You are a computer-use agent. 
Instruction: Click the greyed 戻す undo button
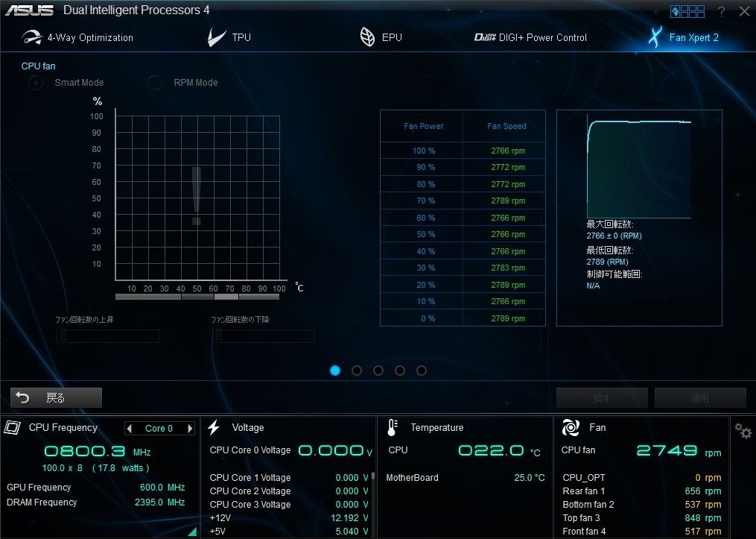pyautogui.click(x=602, y=398)
